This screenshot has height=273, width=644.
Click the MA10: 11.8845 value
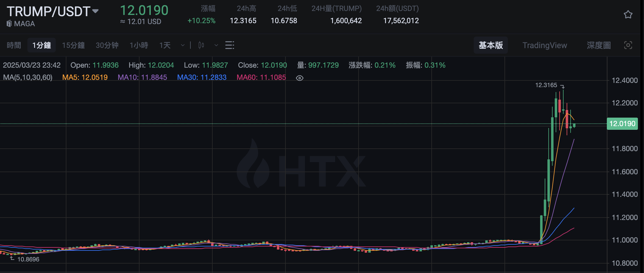click(x=142, y=77)
